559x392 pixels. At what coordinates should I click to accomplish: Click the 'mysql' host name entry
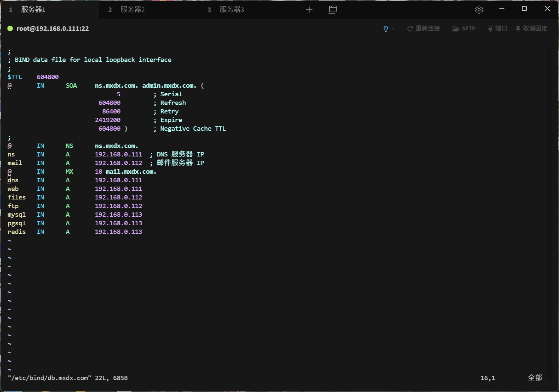click(17, 214)
